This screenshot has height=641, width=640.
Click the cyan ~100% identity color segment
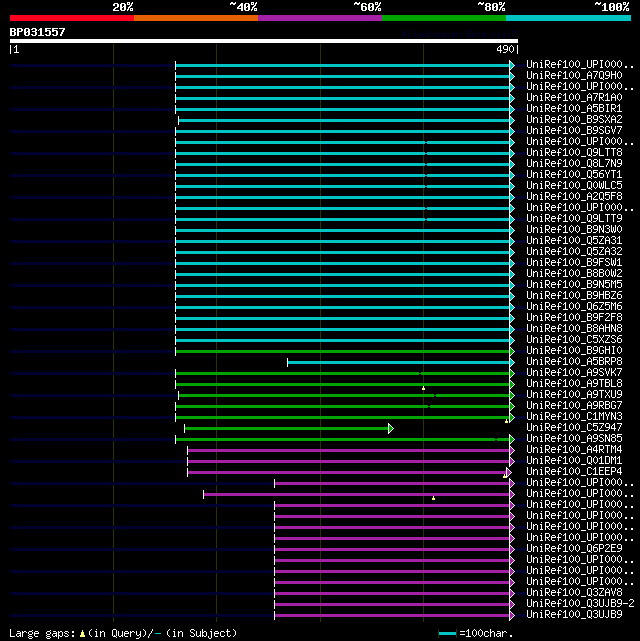coord(568,18)
